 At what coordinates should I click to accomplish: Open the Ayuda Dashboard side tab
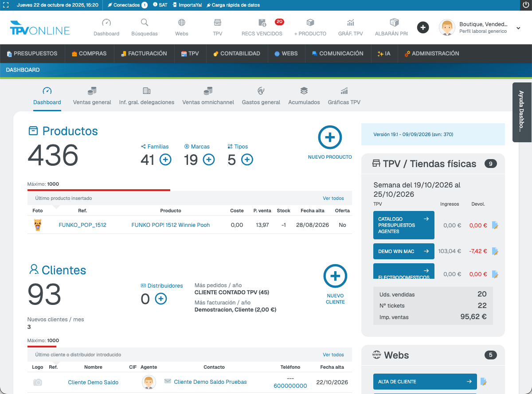point(521,112)
